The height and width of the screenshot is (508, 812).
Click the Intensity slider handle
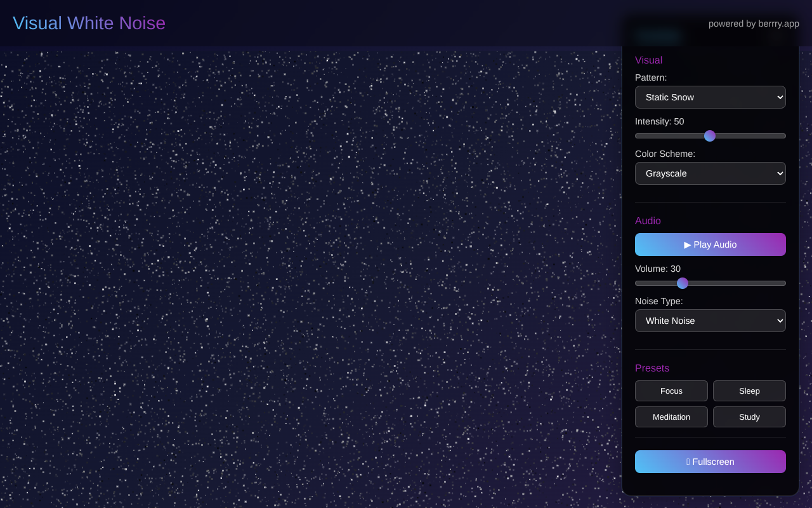coord(710,135)
